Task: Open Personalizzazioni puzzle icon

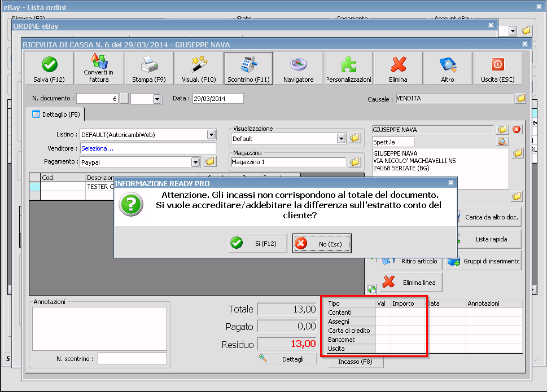Action: pyautogui.click(x=348, y=68)
